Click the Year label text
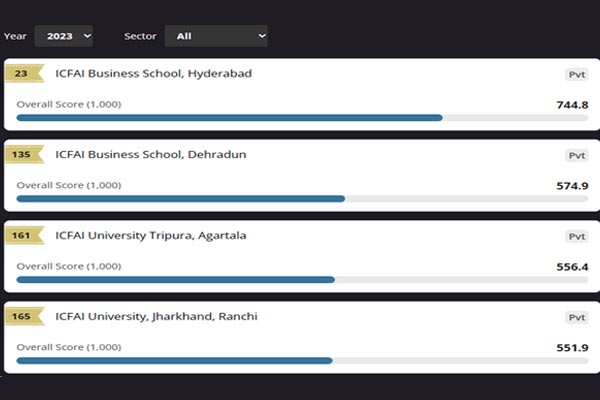Screen dimensions: 600x400 pos(15,36)
